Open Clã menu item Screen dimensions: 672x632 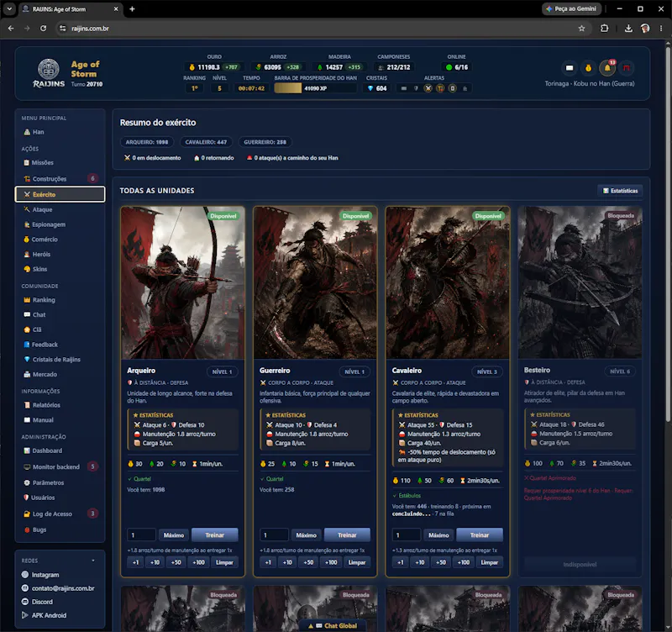coord(60,329)
